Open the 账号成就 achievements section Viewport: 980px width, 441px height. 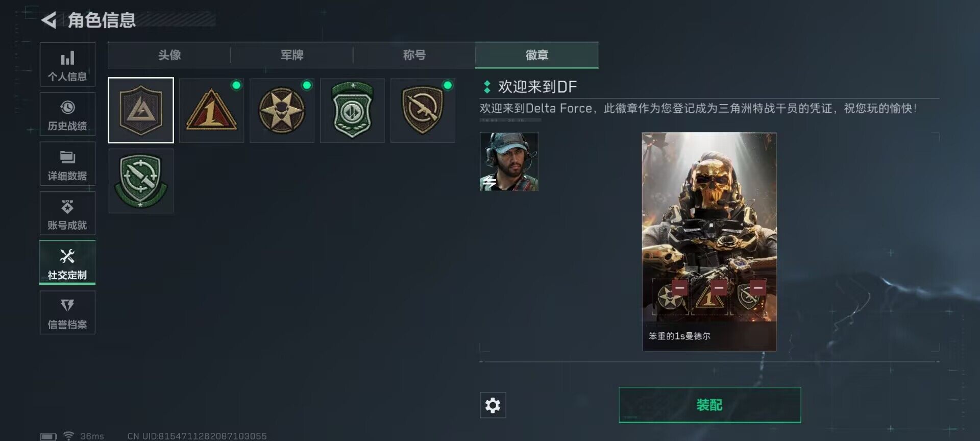[x=67, y=213]
